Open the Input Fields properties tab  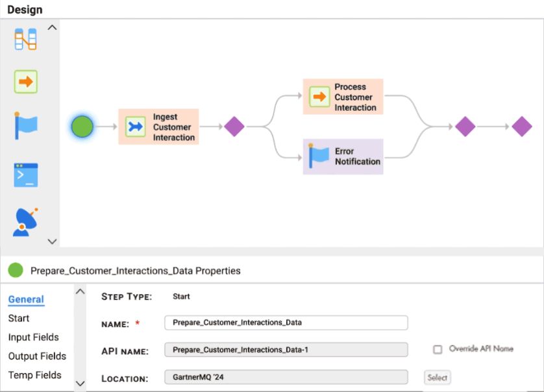(34, 337)
